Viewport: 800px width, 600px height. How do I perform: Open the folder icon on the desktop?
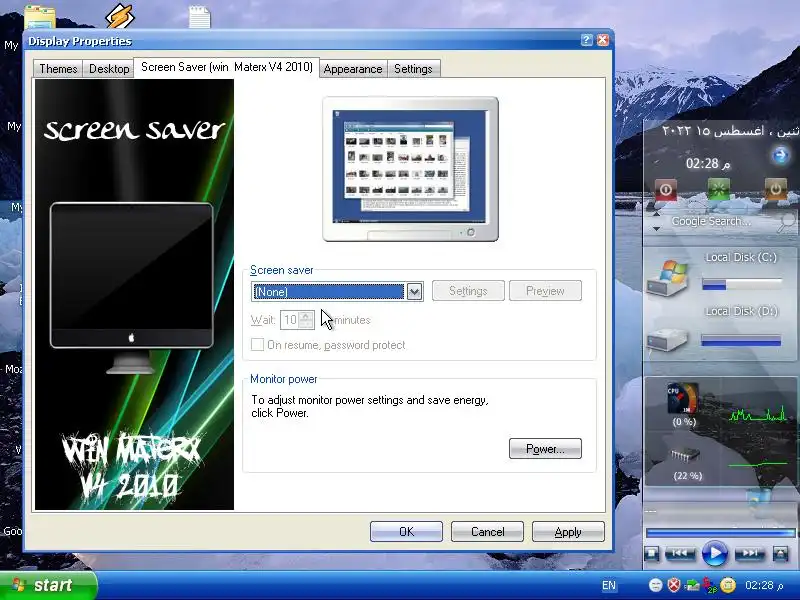pos(39,16)
